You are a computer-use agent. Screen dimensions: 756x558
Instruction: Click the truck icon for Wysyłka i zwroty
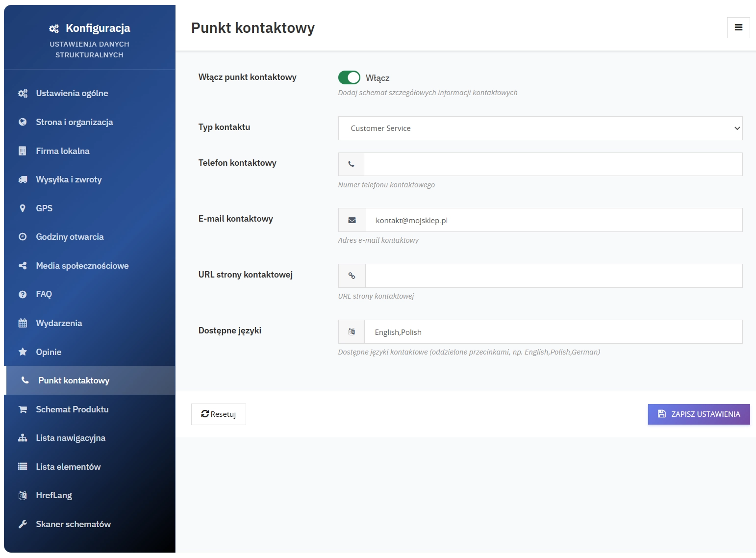click(23, 179)
